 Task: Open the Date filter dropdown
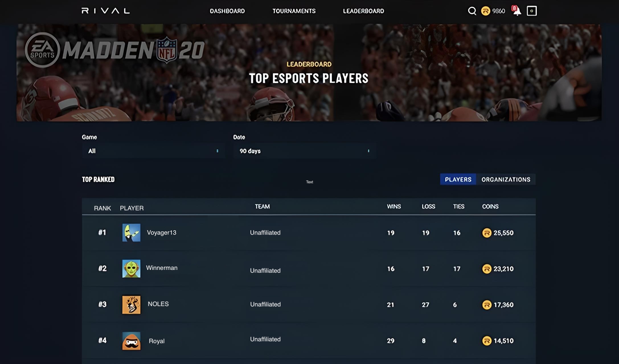pos(305,151)
